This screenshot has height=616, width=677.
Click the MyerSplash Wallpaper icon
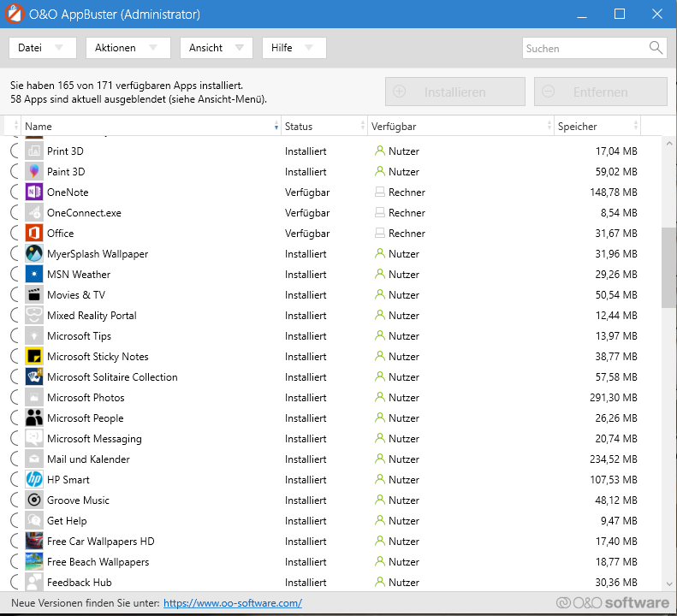(34, 254)
